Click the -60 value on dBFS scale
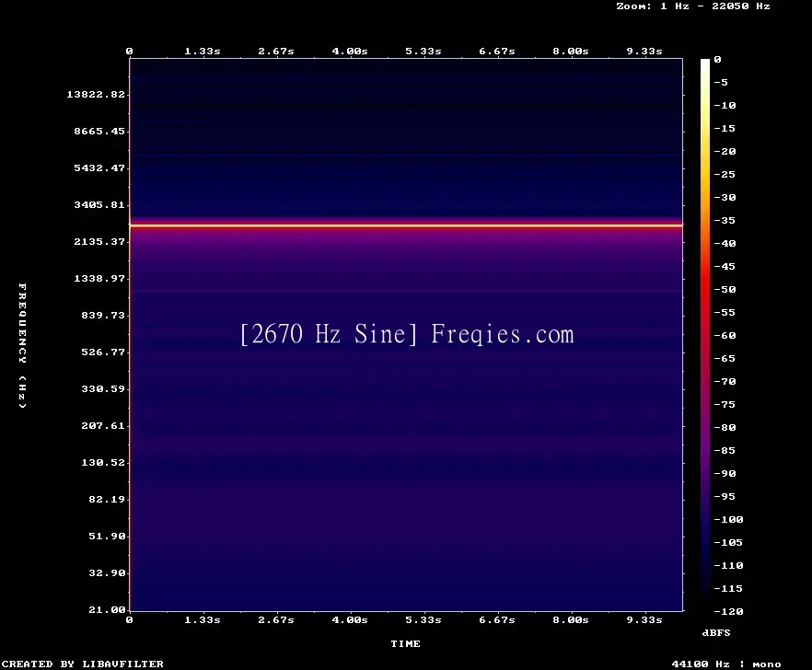The width and height of the screenshot is (812, 670). tap(725, 336)
